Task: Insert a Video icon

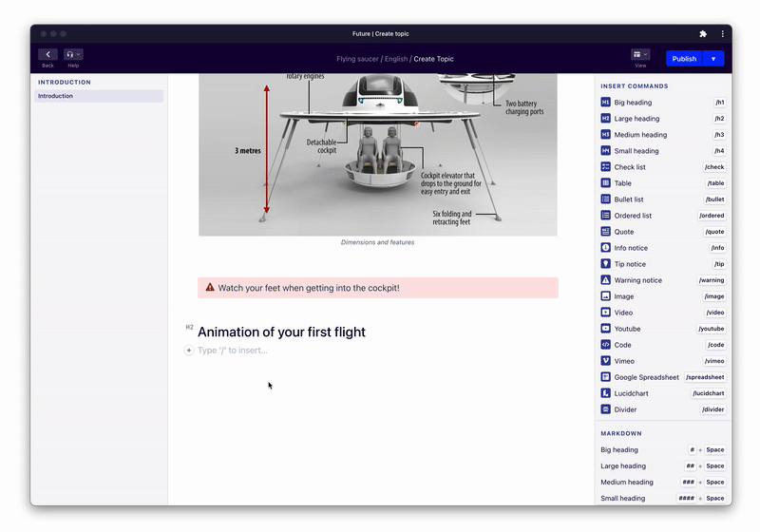Action: 605,313
